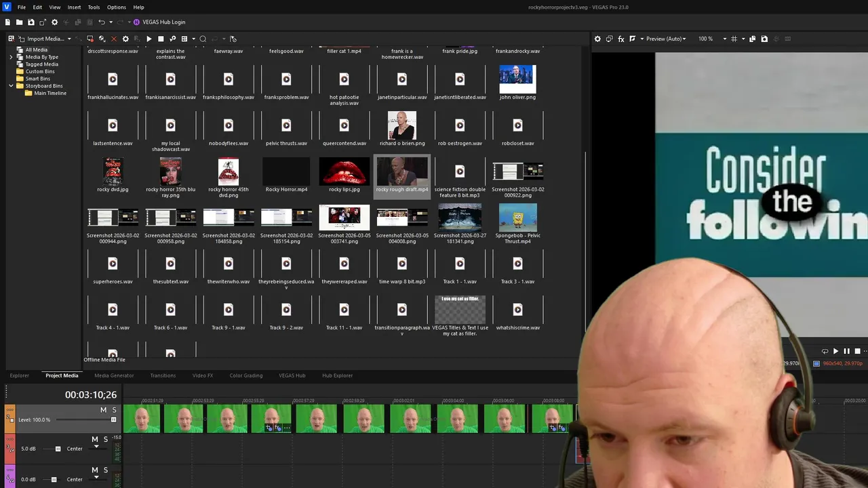Stop media preview with Stop icon
The width and height of the screenshot is (868, 488).
click(x=161, y=39)
